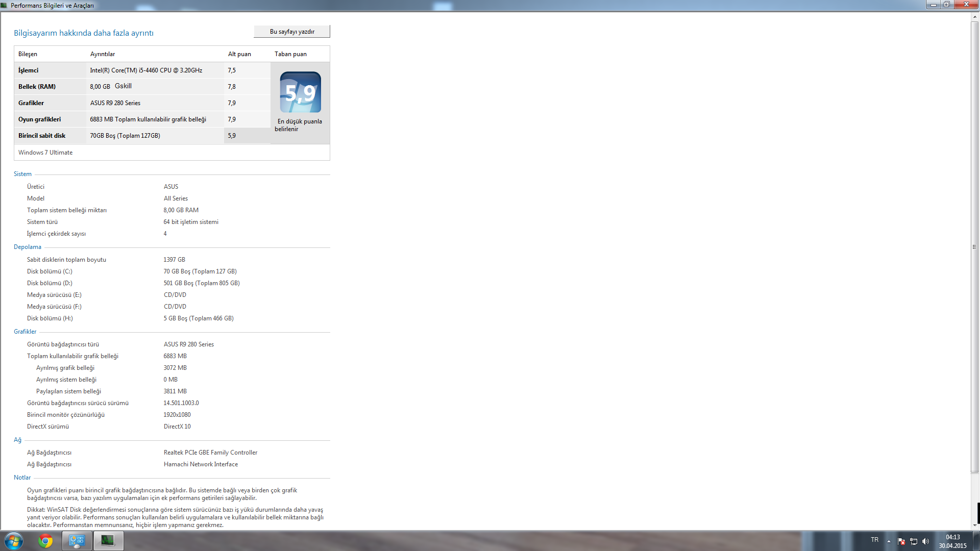Click the 'Intel(R) Core(TM) i5-4460' detail text

pos(146,70)
